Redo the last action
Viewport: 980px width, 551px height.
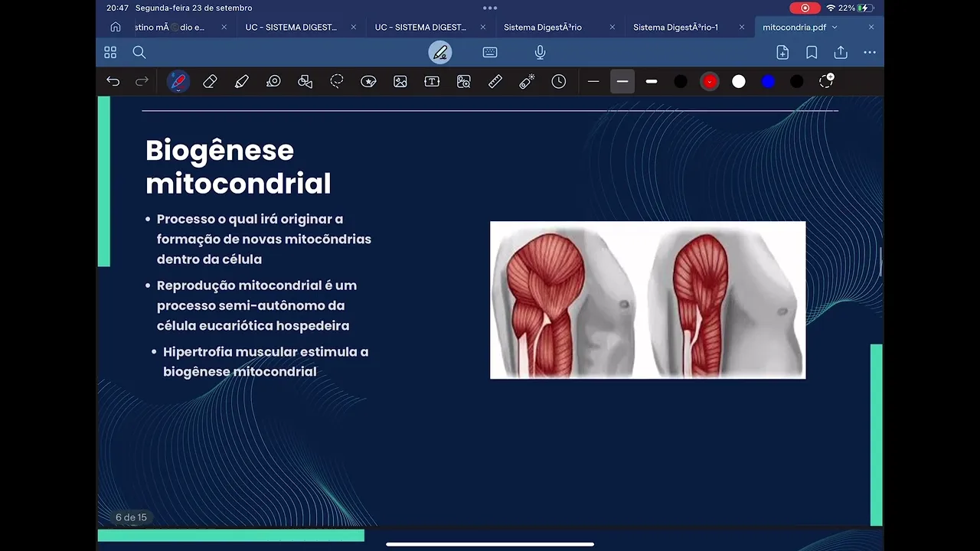pos(142,81)
